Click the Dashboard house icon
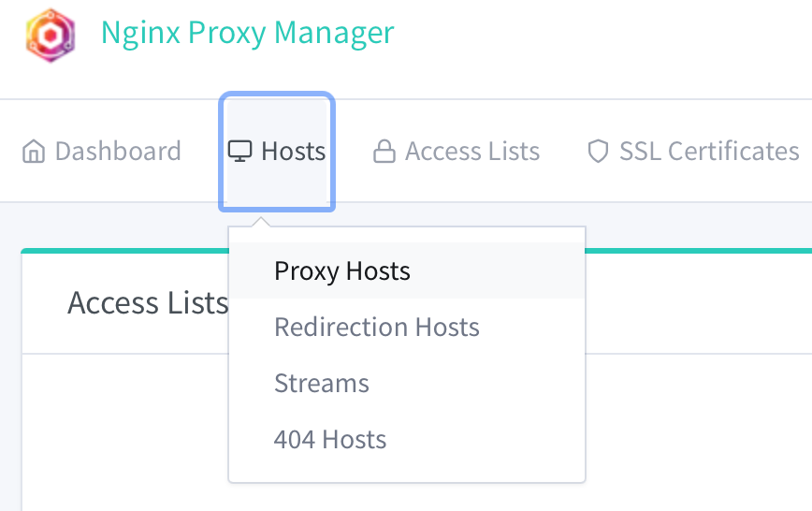The width and height of the screenshot is (812, 511). click(34, 152)
